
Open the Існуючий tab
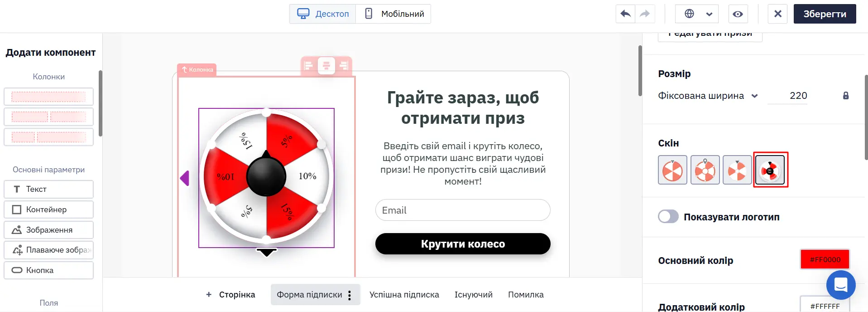coord(474,295)
